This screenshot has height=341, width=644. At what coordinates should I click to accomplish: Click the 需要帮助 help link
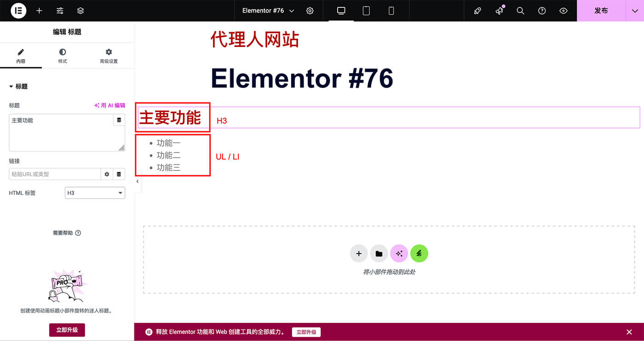pyautogui.click(x=67, y=233)
